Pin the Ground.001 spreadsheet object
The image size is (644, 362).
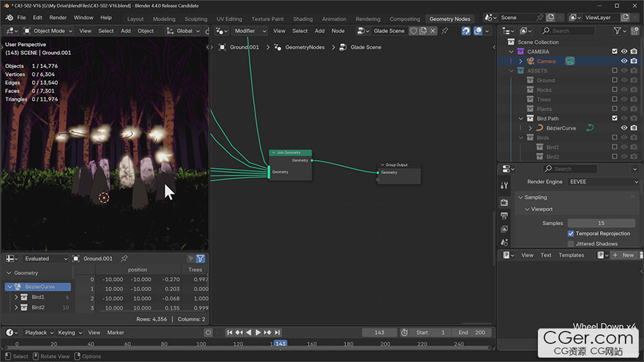point(124,259)
